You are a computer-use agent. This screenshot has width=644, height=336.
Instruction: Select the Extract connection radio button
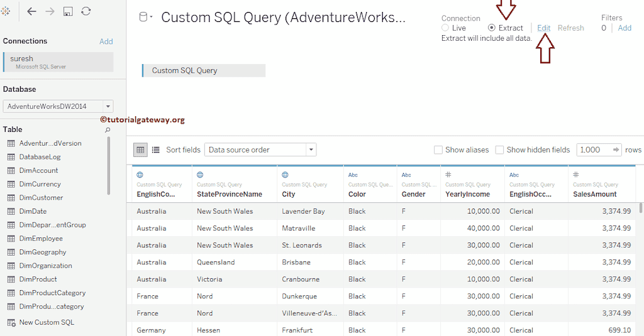point(492,28)
